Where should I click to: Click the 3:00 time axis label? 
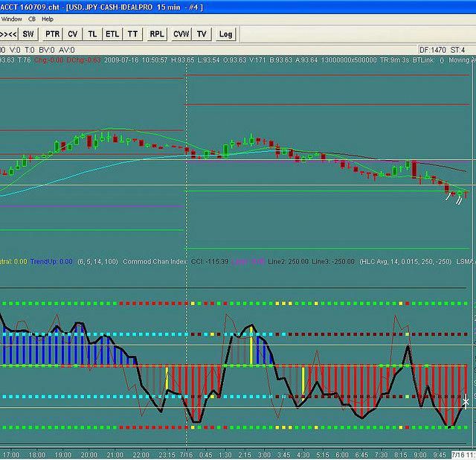coord(264,455)
